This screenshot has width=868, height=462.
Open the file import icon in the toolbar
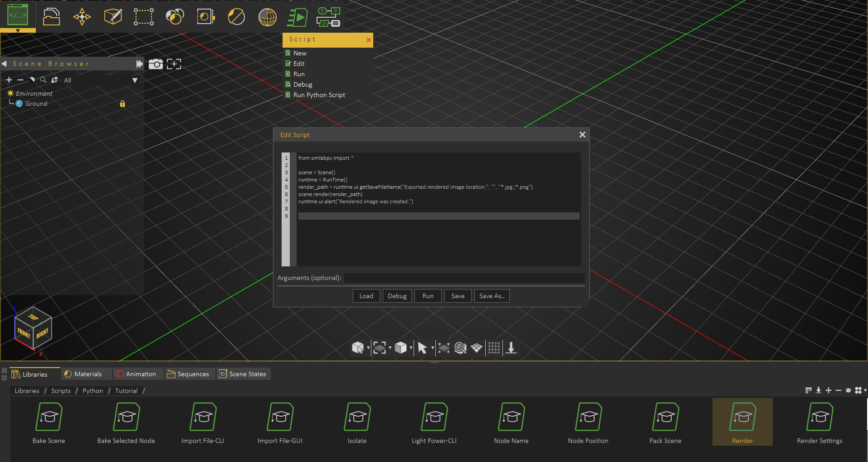pos(51,17)
